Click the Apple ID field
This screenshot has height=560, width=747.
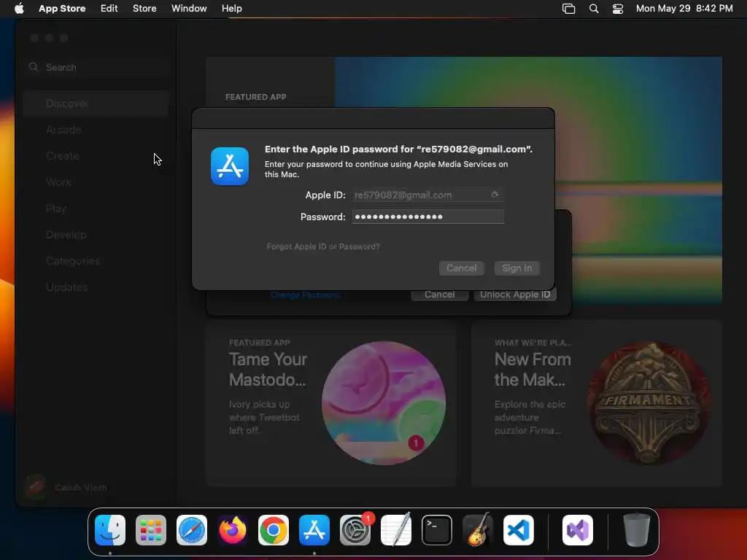point(427,195)
